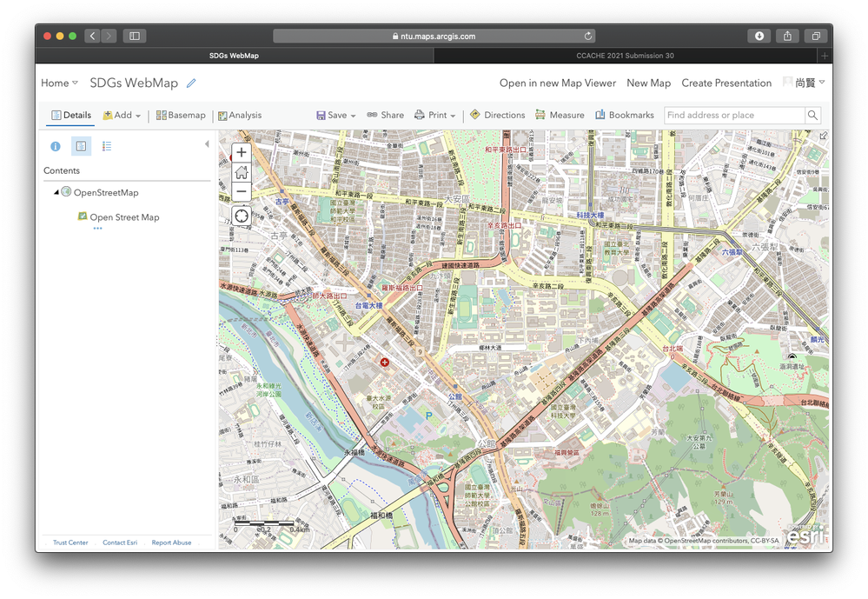Click the search magnifier icon
This screenshot has height=599, width=868.
(812, 115)
